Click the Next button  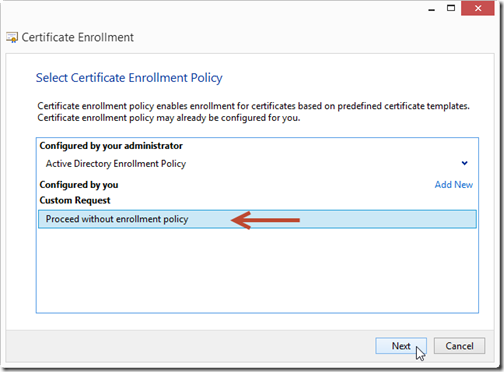click(x=401, y=346)
